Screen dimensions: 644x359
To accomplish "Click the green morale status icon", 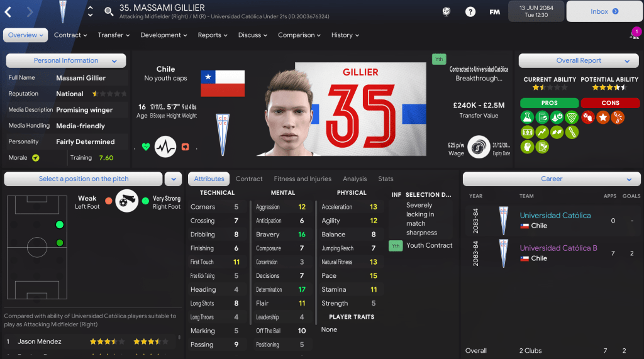I will tap(36, 158).
